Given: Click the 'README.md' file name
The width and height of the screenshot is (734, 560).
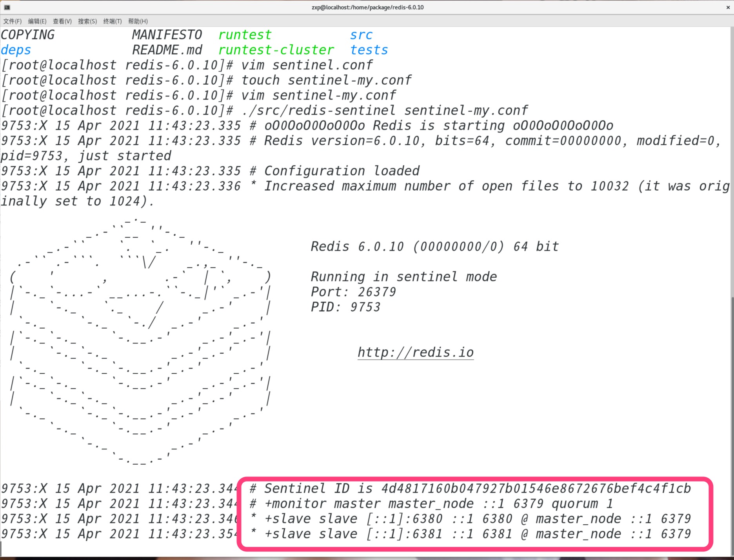Looking at the screenshot, I should click(x=167, y=50).
